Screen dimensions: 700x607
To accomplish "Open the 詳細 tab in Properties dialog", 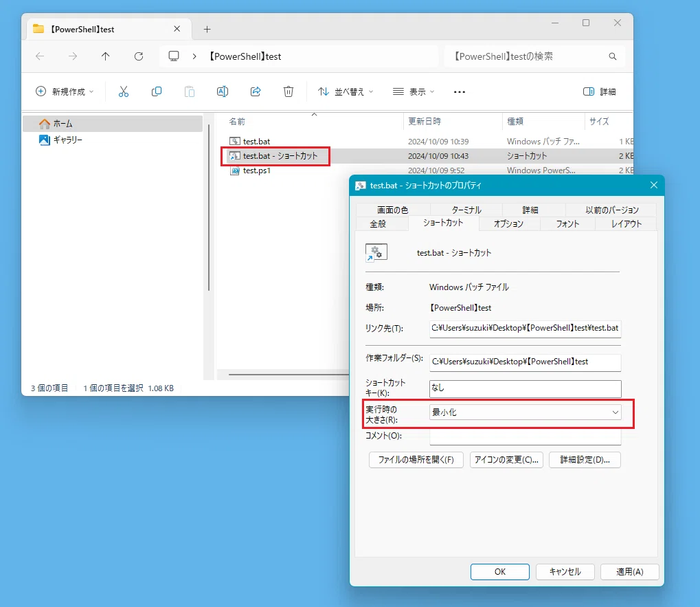I will pos(530,210).
